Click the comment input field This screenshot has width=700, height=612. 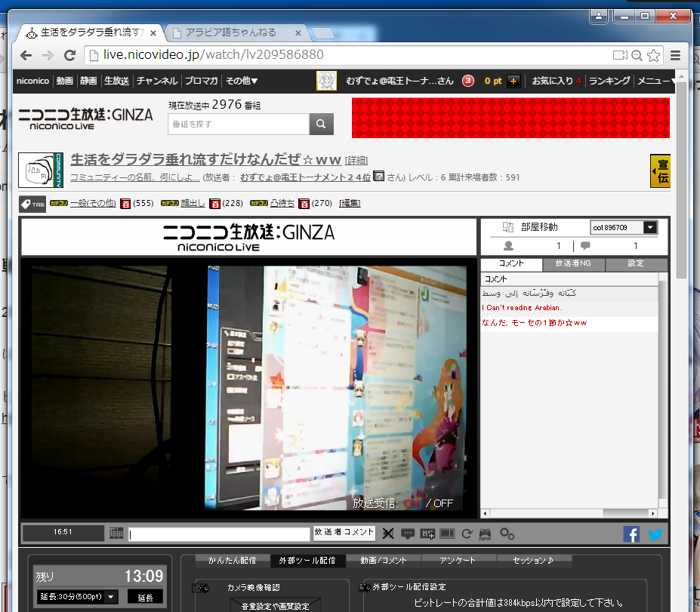(219, 534)
